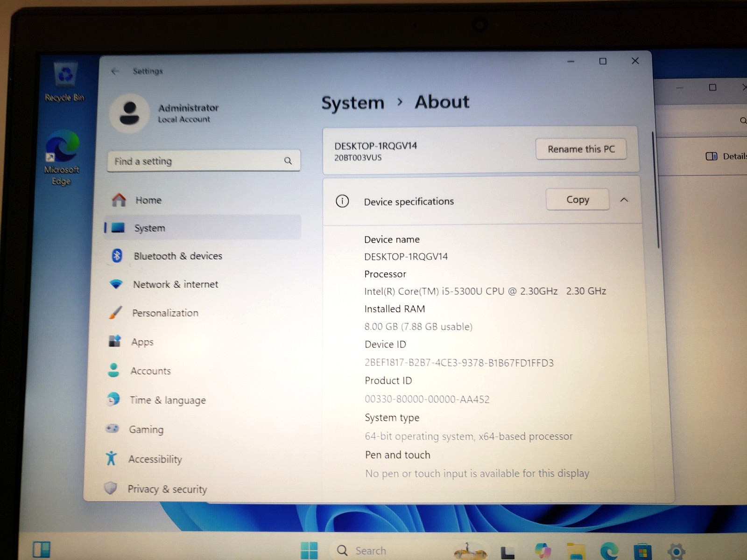747x560 pixels.
Task: Click the Bluetooth icon in sidebar
Action: (x=117, y=255)
